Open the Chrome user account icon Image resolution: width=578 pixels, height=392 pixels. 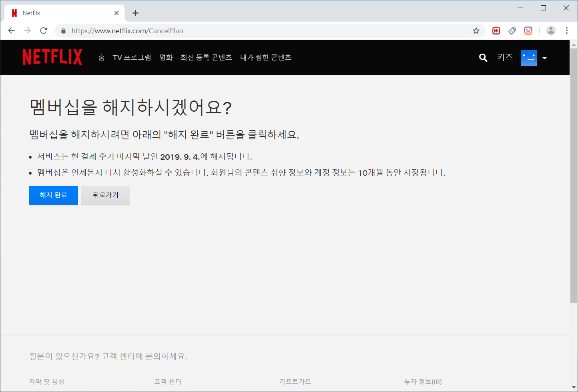coord(551,31)
